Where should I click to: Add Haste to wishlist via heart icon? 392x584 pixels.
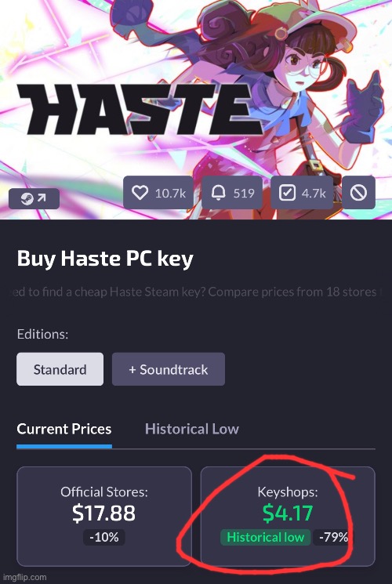140,193
